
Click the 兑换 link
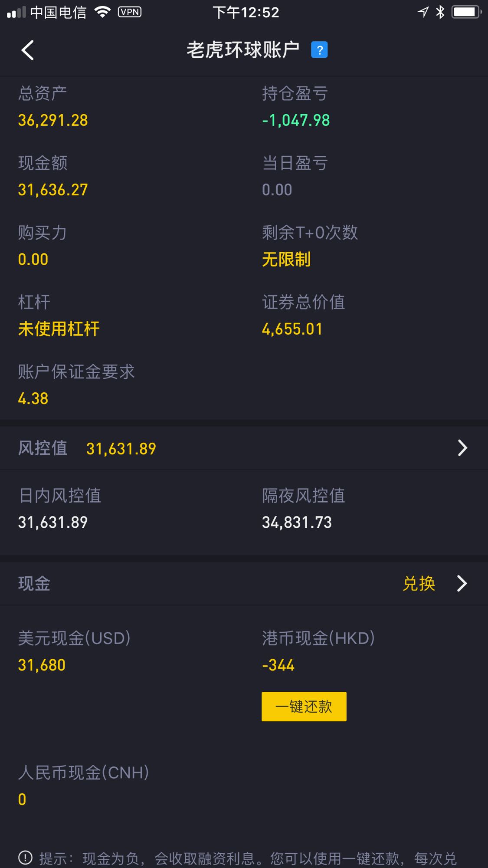click(x=419, y=583)
